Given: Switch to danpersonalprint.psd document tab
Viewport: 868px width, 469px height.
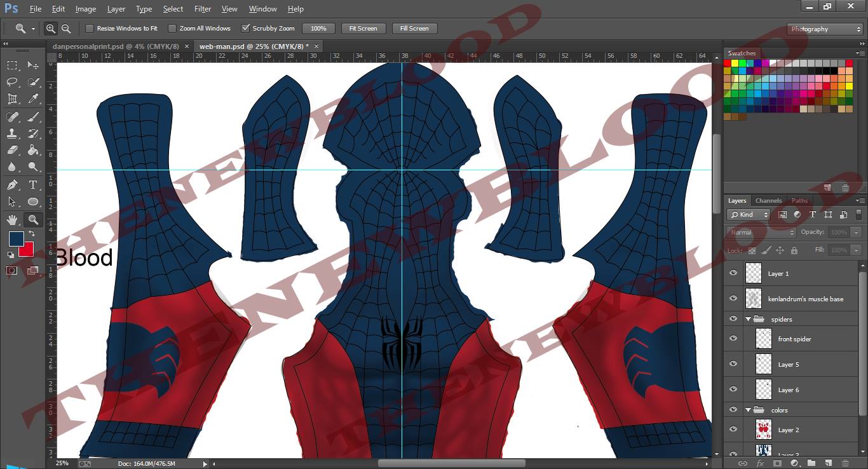Looking at the screenshot, I should pos(116,46).
